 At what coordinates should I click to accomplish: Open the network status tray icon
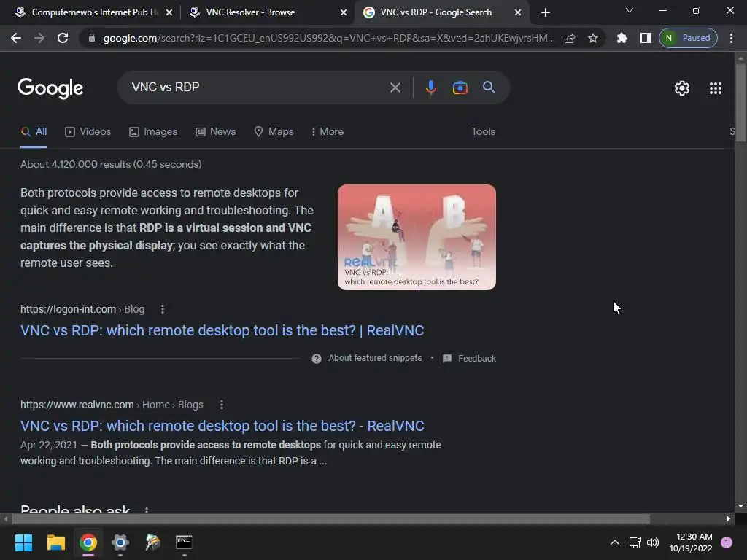click(635, 542)
